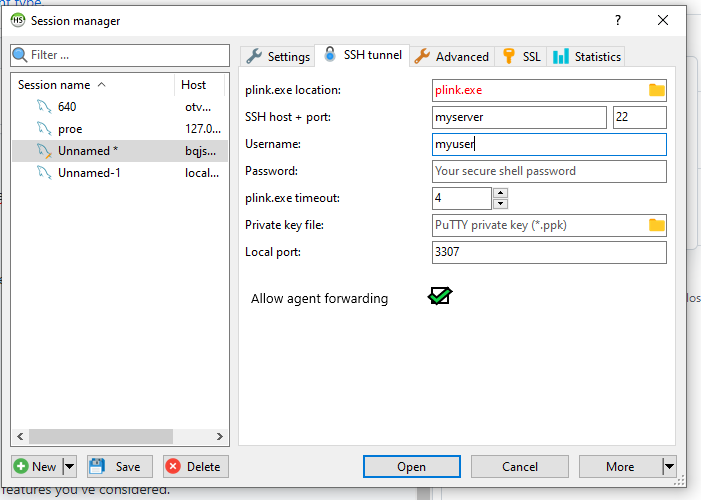Click the green plus icon on New button
Viewport: 701px width, 500px height.
(21, 466)
